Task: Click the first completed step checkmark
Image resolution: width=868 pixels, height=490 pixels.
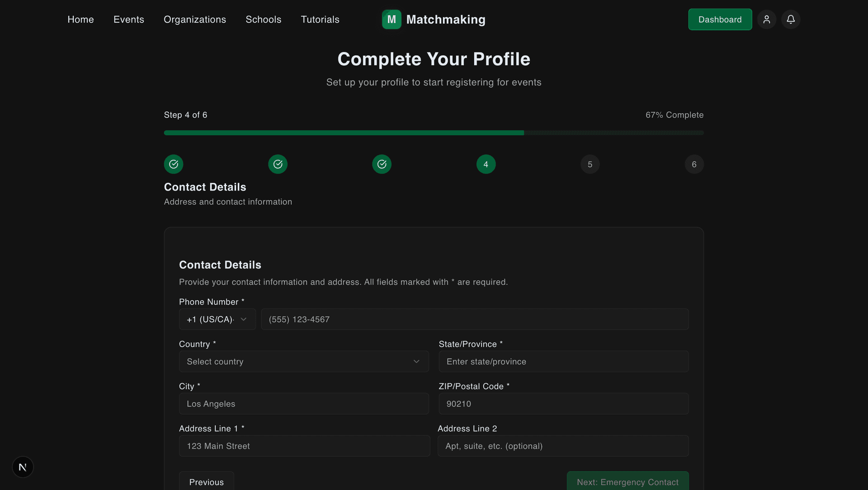Action: tap(174, 164)
